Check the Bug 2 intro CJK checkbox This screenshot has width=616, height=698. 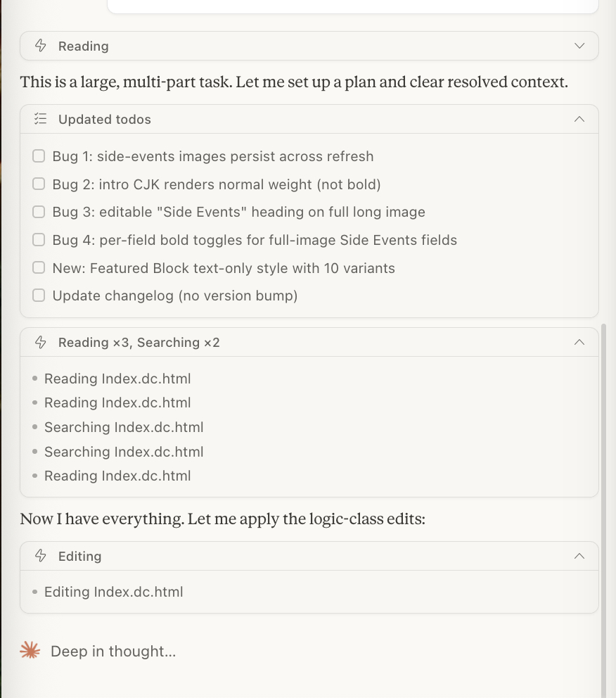point(39,184)
